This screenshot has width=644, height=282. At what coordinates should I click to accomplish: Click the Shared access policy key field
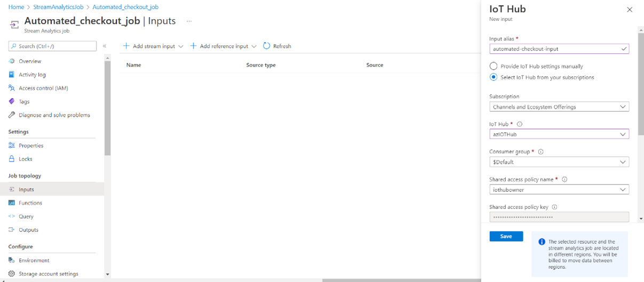559,217
